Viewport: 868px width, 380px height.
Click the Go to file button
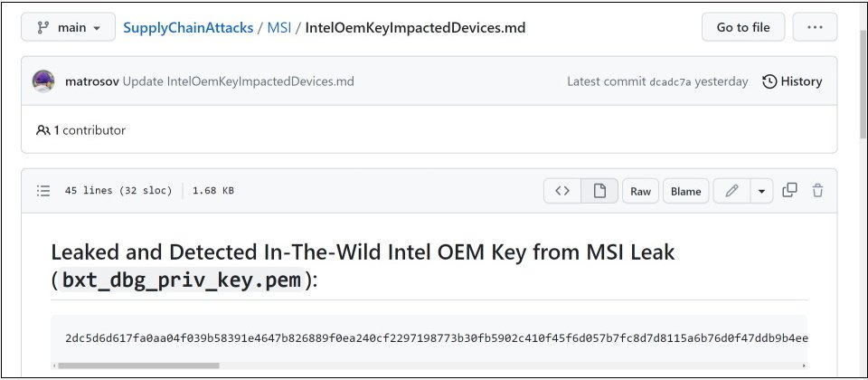(743, 27)
